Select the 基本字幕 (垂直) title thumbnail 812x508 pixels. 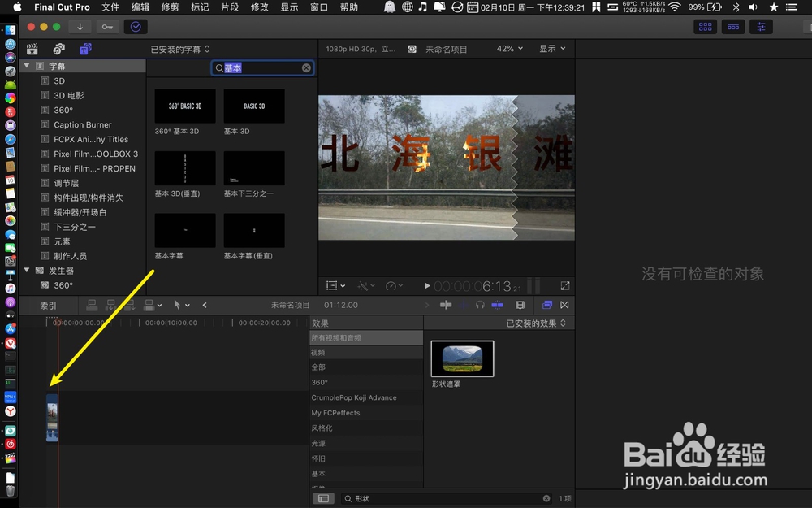tap(254, 230)
